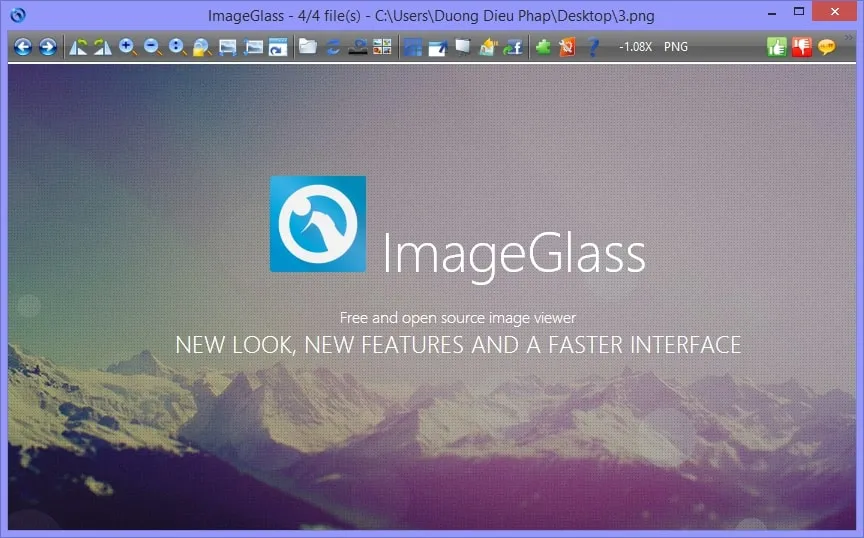Viewport: 864px width, 538px height.
Task: Click the displayed ImageGlass logo image
Action: [x=318, y=224]
